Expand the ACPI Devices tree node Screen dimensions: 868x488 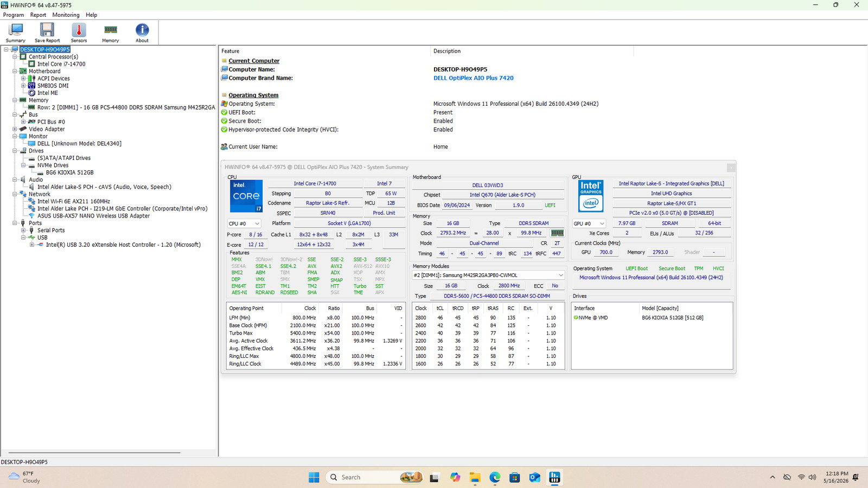(x=23, y=79)
